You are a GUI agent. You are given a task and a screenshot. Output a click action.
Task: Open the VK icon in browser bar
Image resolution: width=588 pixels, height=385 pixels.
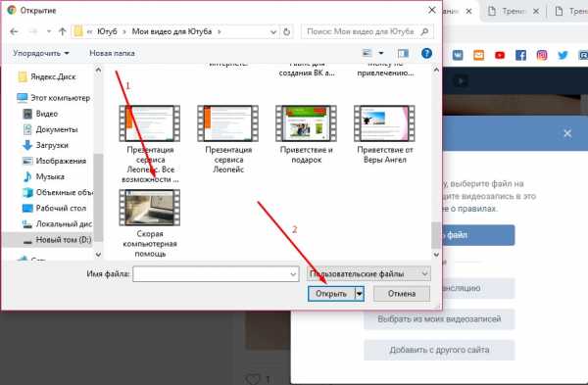[458, 56]
